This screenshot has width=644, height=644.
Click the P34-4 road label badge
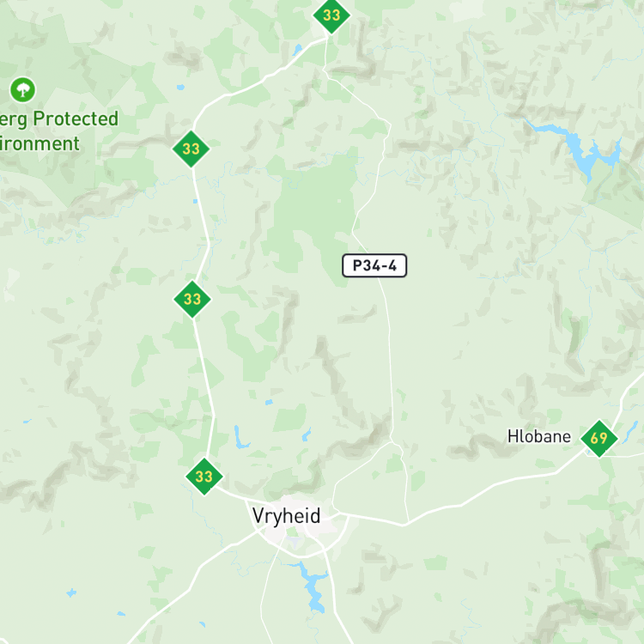click(374, 265)
